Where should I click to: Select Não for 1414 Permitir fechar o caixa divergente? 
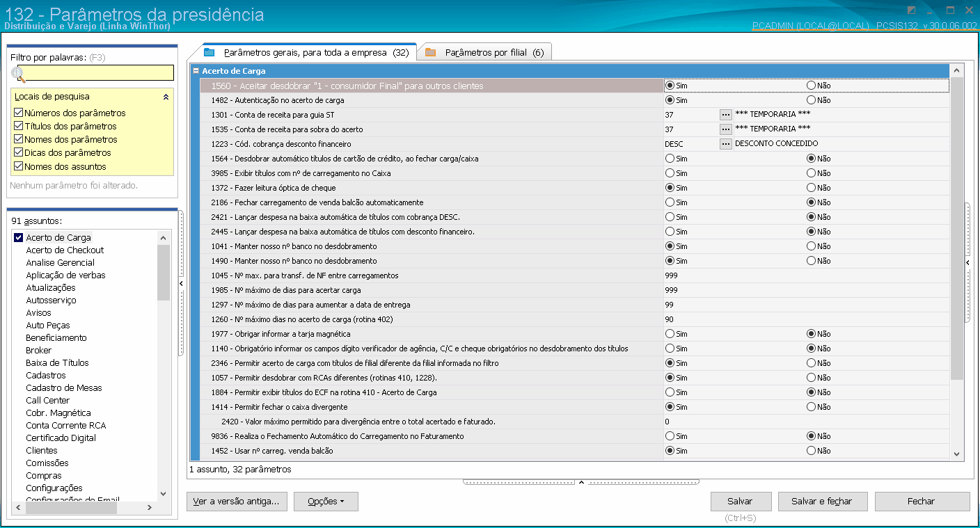pos(811,407)
